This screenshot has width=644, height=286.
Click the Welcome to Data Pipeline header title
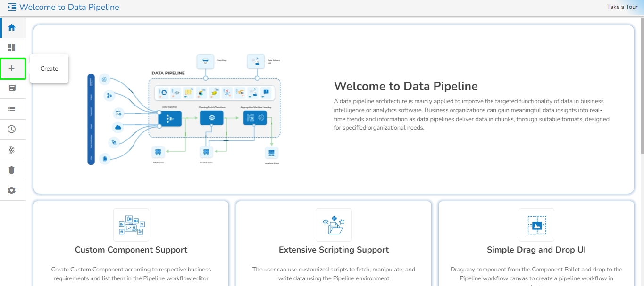(69, 7)
